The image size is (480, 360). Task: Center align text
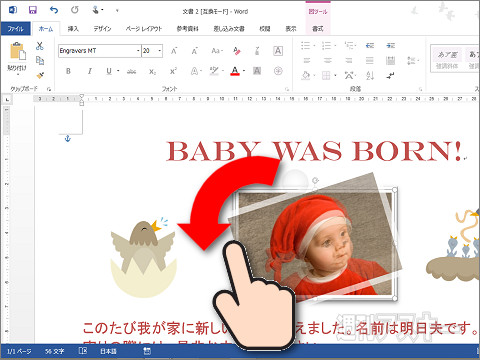click(x=328, y=61)
